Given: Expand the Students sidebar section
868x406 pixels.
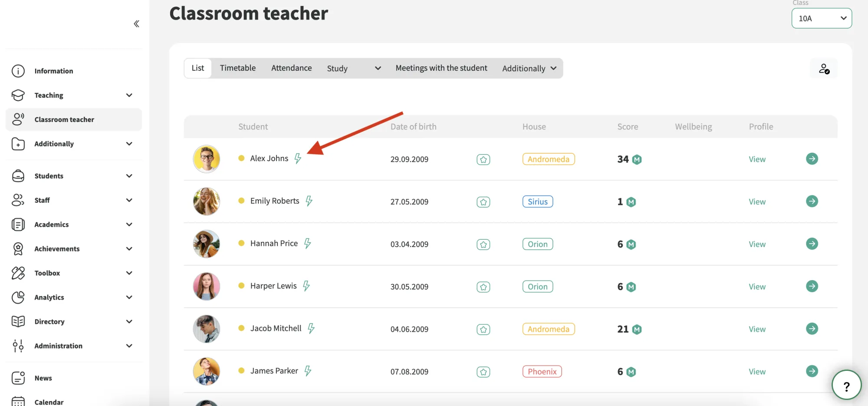Looking at the screenshot, I should 73,176.
